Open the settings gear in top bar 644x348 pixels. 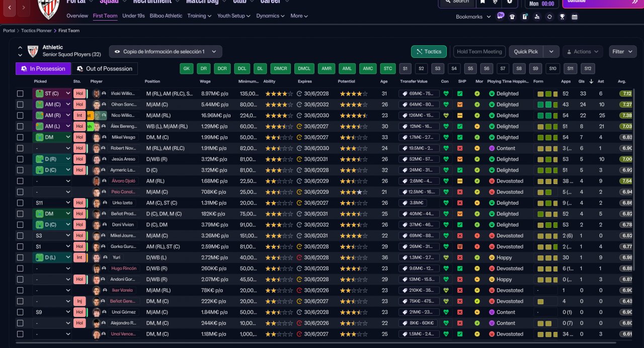tap(510, 2)
